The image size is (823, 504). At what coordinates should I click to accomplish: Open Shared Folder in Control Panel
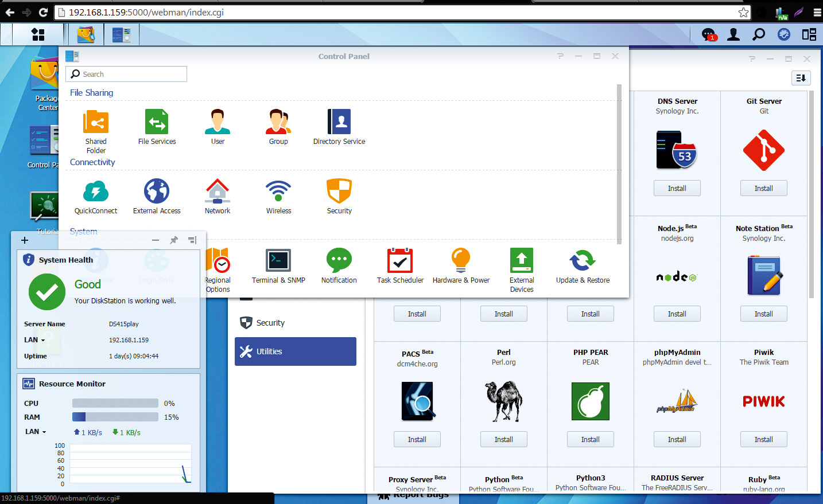tap(96, 122)
